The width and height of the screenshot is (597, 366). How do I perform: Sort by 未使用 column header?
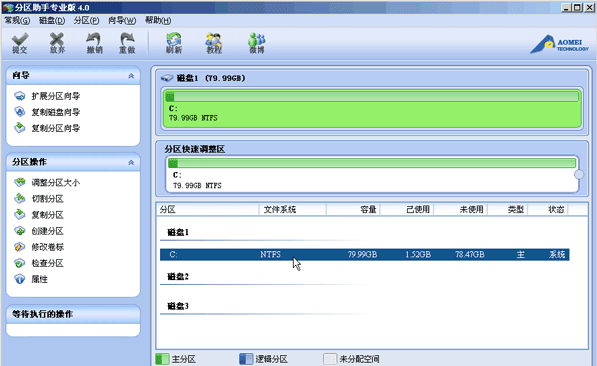(x=461, y=209)
